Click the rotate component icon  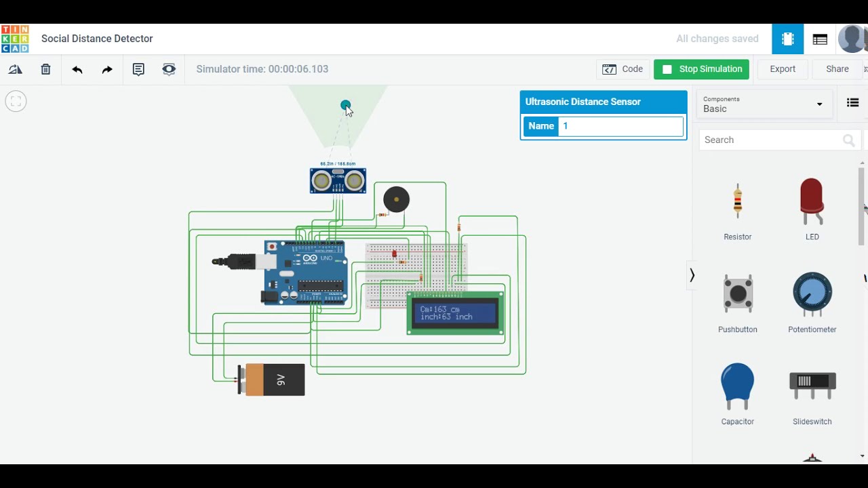(x=15, y=69)
